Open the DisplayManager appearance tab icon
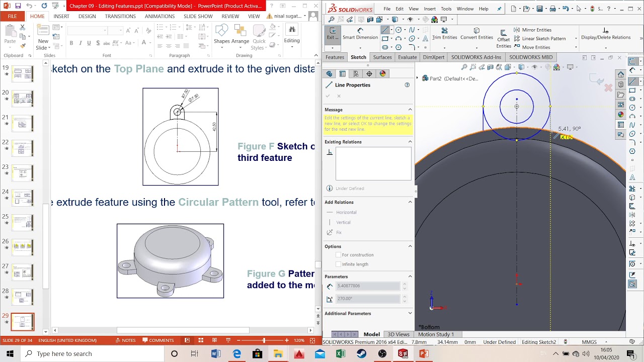The height and width of the screenshot is (362, 644). [382, 74]
